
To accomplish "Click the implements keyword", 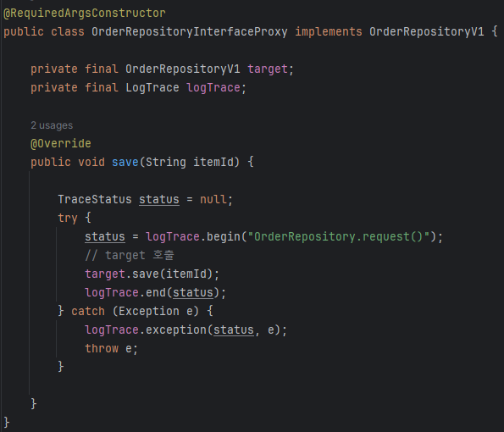I will tap(328, 32).
